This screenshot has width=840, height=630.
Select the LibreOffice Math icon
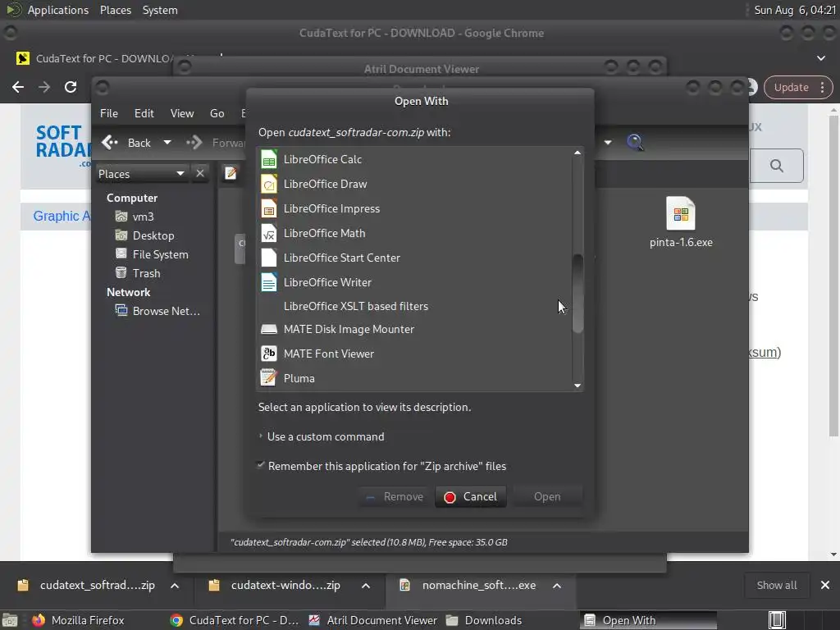[269, 233]
